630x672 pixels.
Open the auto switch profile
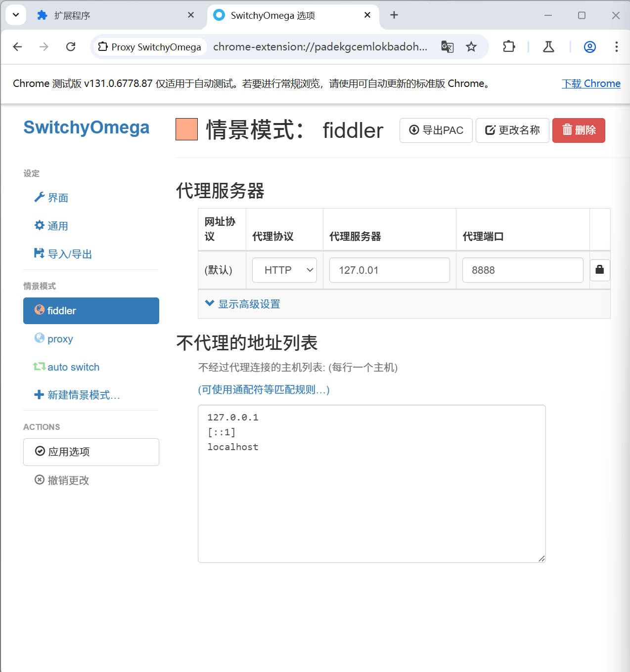point(91,367)
